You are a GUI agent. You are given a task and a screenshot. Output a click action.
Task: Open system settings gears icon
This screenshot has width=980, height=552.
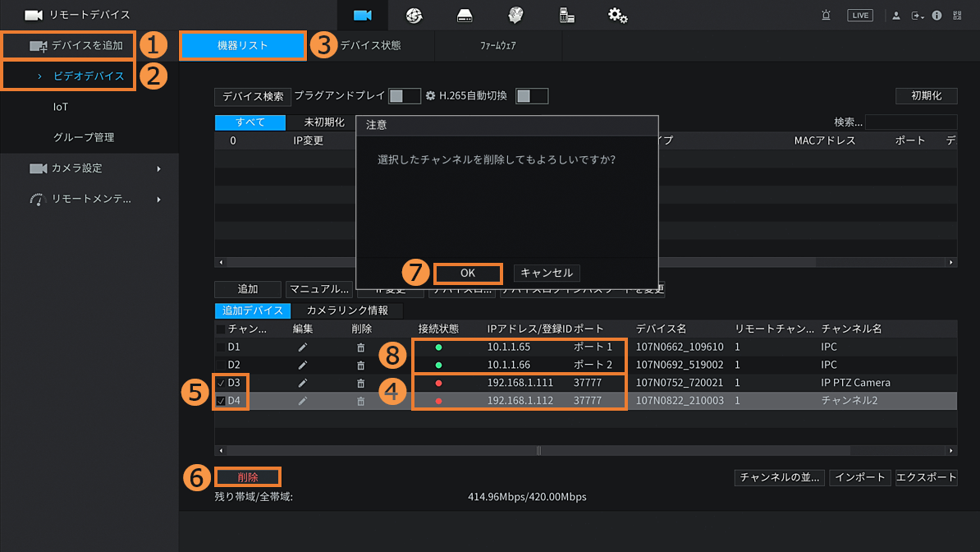point(617,16)
